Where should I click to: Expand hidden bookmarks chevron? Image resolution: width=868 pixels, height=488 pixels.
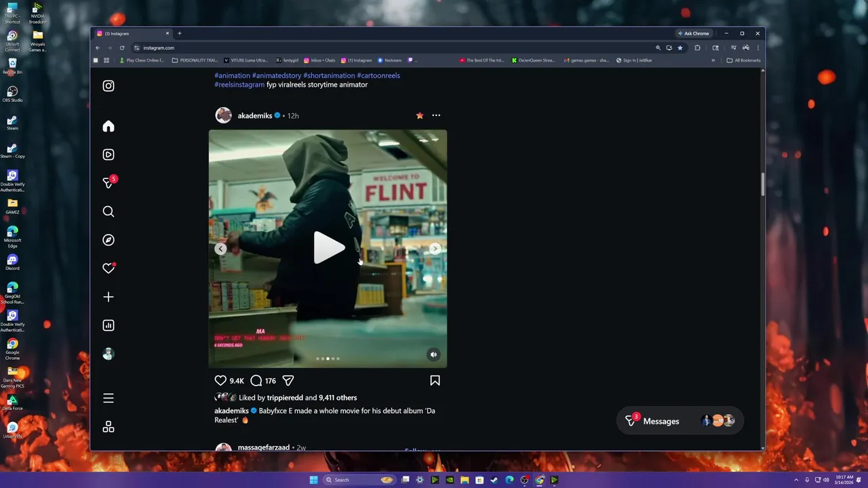pyautogui.click(x=713, y=60)
